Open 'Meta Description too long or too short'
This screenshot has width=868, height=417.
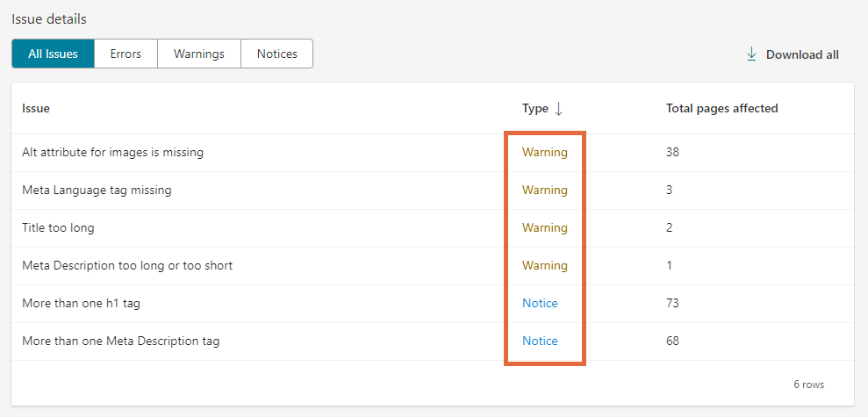click(127, 265)
